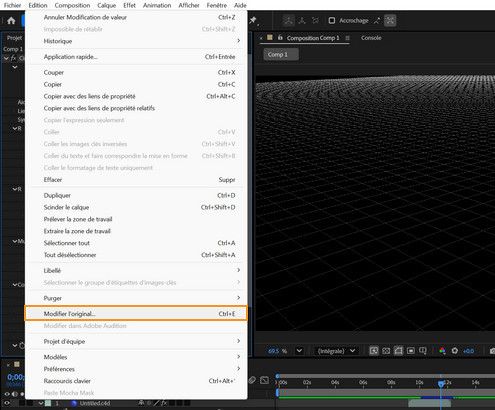Toggle the fx effect switch in Effects panel

point(13,58)
